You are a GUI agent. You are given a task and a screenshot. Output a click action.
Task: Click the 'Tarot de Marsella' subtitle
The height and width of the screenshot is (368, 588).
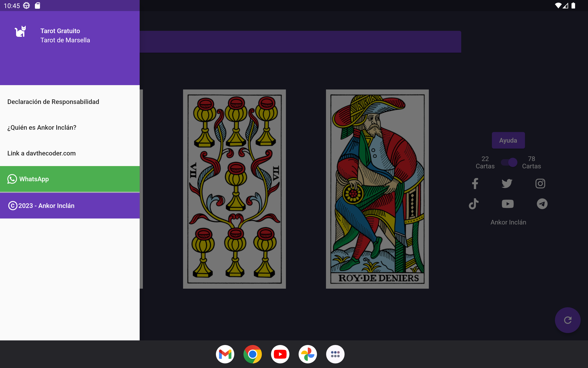pyautogui.click(x=65, y=40)
